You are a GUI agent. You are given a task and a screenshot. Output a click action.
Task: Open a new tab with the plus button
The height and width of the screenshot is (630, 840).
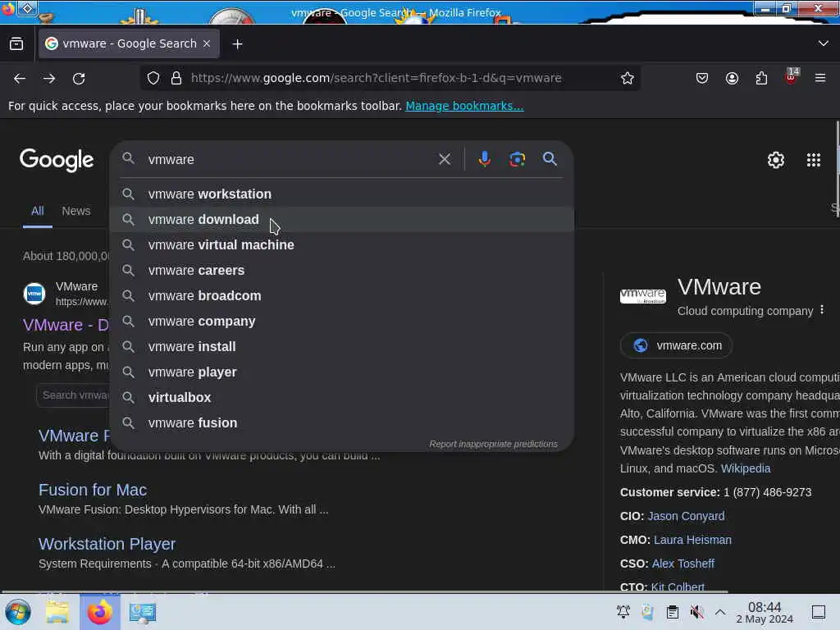pyautogui.click(x=237, y=44)
